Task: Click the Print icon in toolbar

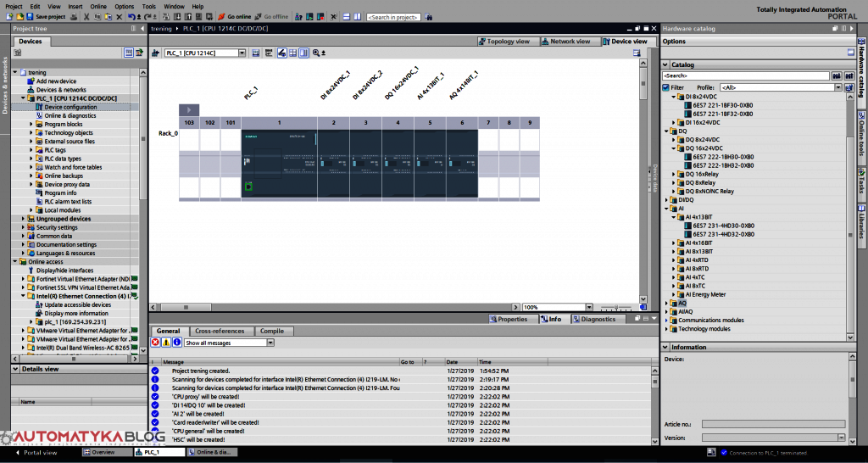Action: tap(73, 17)
